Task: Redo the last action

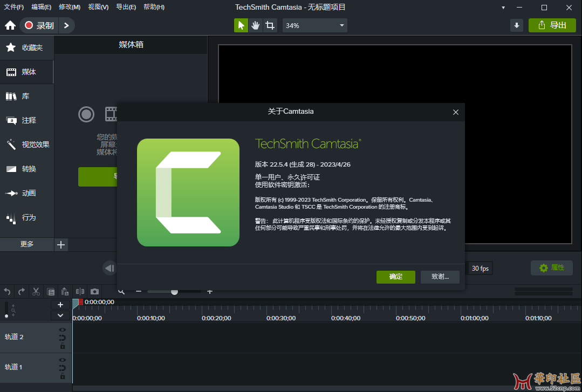Action: [x=22, y=291]
